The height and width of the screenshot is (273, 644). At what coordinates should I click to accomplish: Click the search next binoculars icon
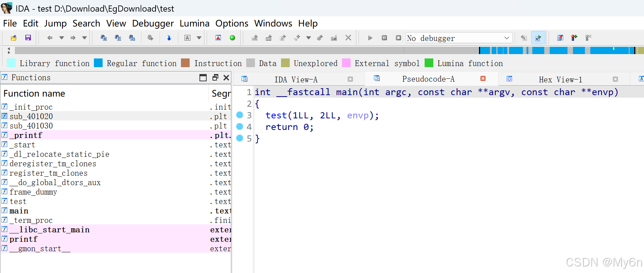coord(150,38)
